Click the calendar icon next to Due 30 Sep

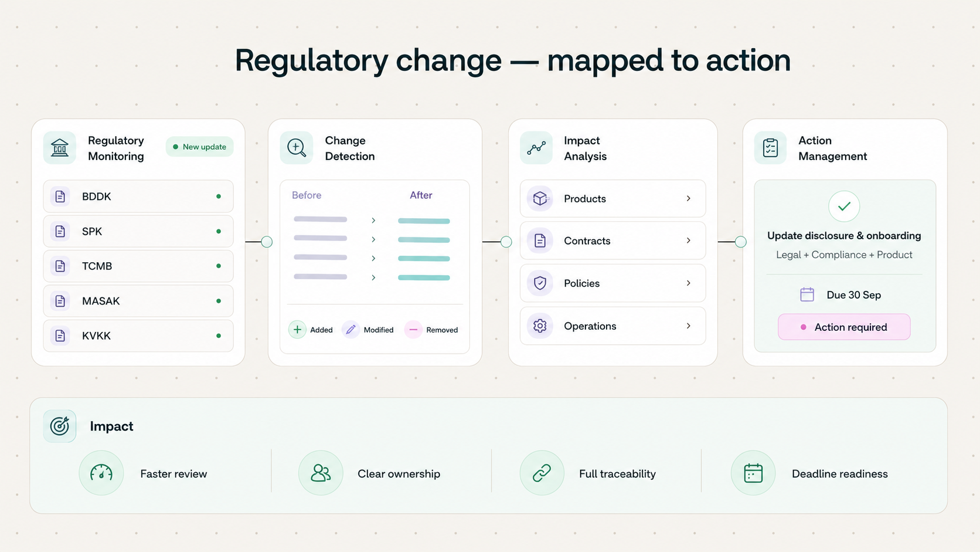click(807, 294)
